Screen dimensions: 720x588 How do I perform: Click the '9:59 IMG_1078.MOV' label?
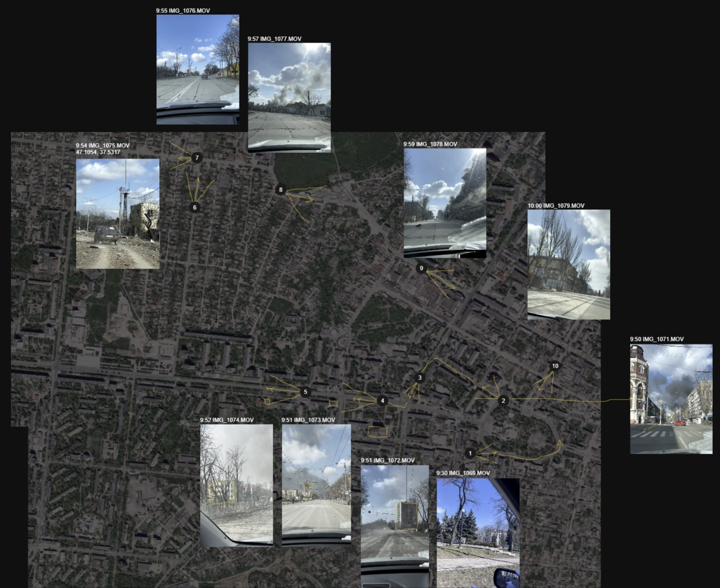[430, 144]
